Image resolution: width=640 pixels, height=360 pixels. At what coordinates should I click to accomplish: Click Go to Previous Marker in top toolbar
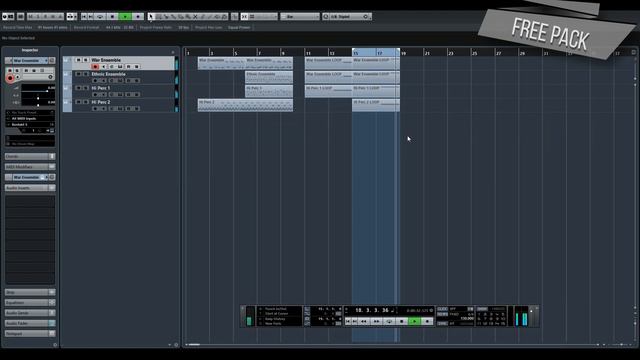(x=84, y=17)
